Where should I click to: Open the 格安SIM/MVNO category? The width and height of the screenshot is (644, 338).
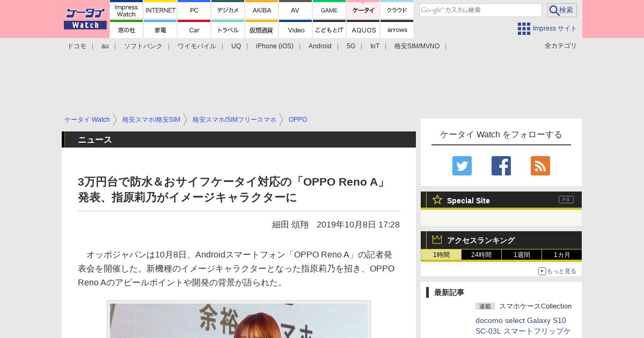click(x=417, y=46)
